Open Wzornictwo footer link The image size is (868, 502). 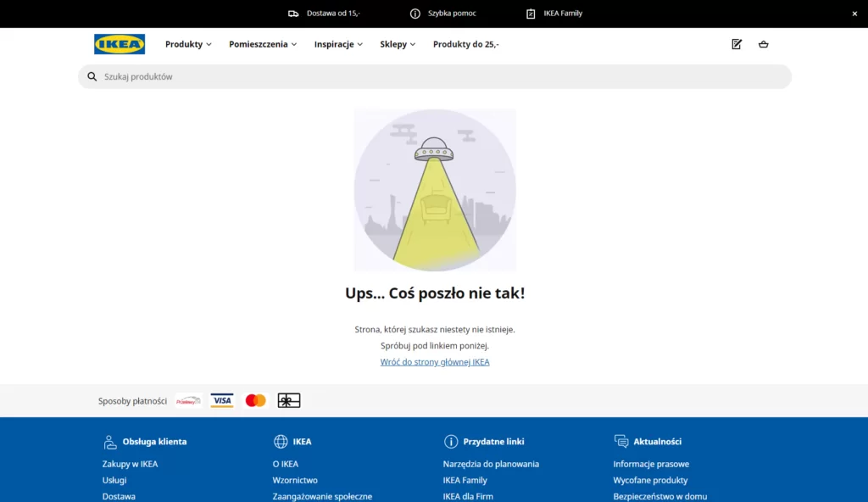tap(295, 481)
